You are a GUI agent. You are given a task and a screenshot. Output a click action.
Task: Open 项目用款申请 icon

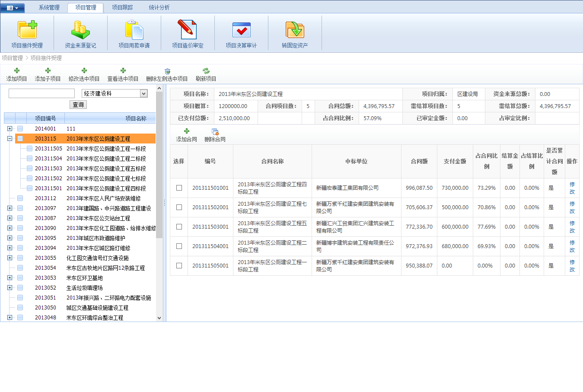point(134,30)
